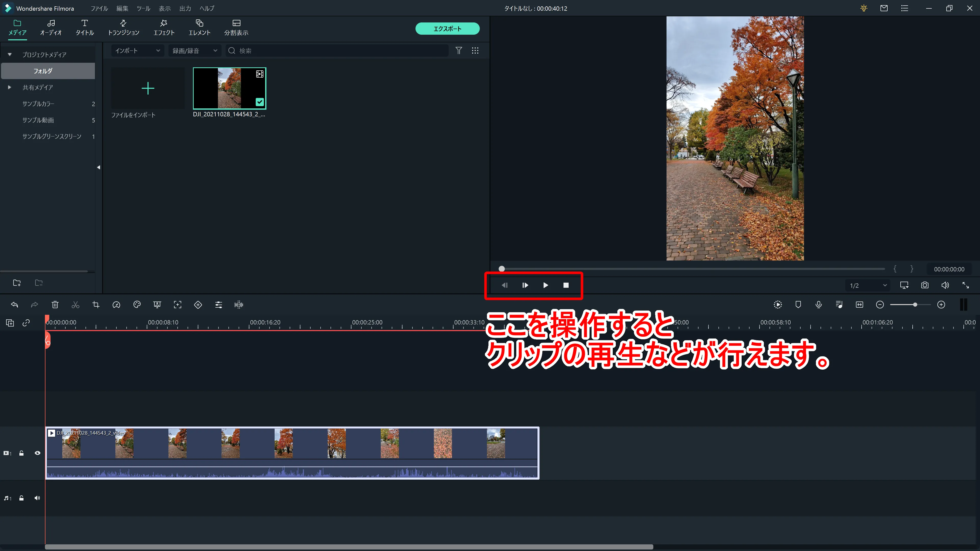Zoom in timeline with plus icon
980x551 pixels.
pyautogui.click(x=941, y=305)
